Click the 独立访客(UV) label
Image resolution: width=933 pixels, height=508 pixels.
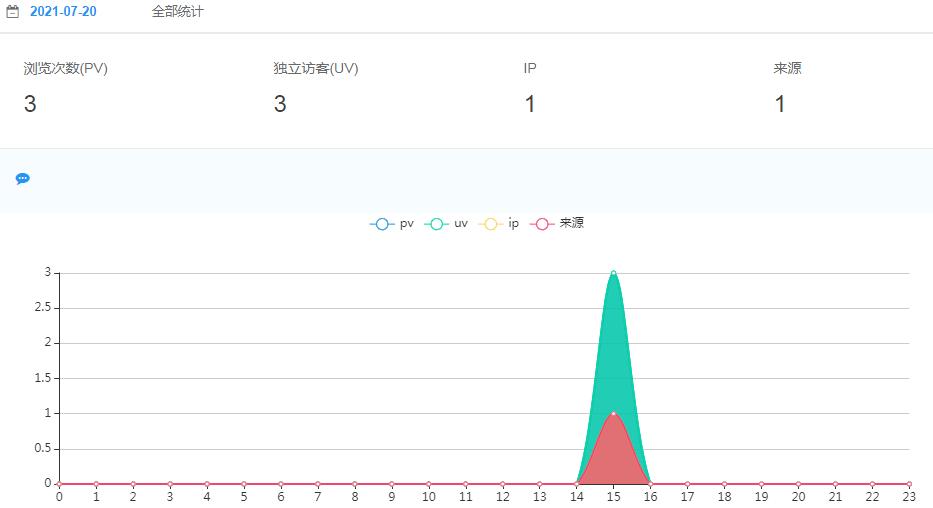315,68
